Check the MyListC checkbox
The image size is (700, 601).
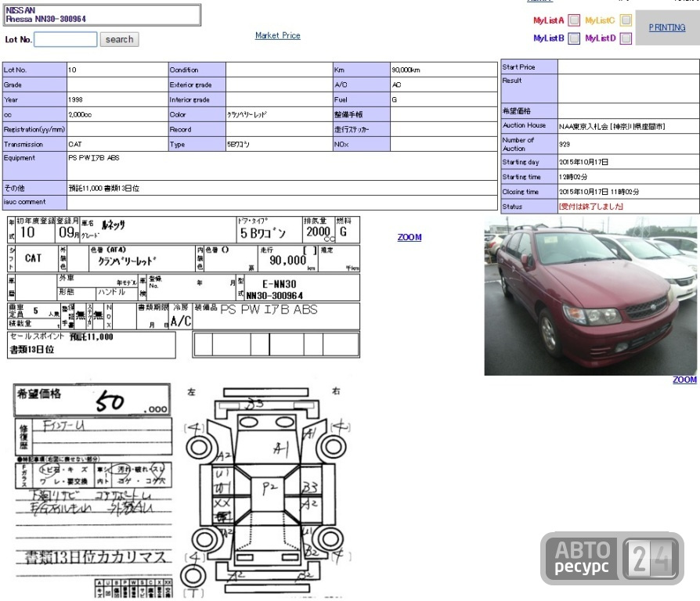click(x=626, y=20)
